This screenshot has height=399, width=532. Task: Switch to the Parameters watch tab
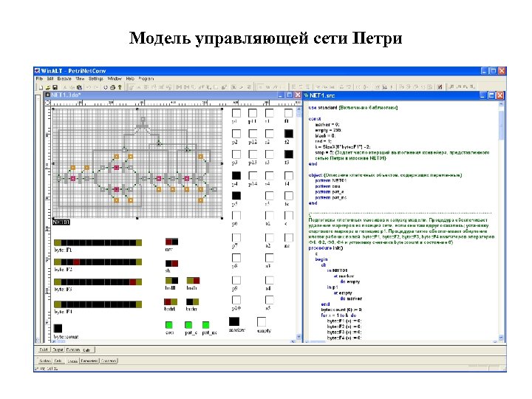(x=89, y=361)
